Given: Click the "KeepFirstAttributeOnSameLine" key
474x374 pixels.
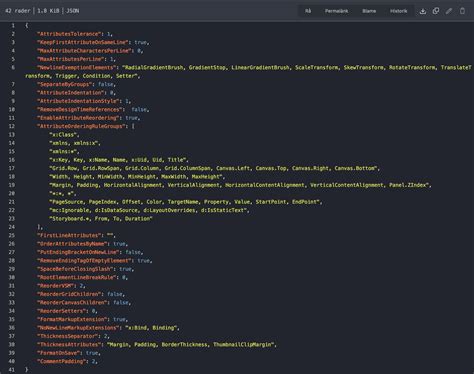Looking at the screenshot, I should [83, 42].
